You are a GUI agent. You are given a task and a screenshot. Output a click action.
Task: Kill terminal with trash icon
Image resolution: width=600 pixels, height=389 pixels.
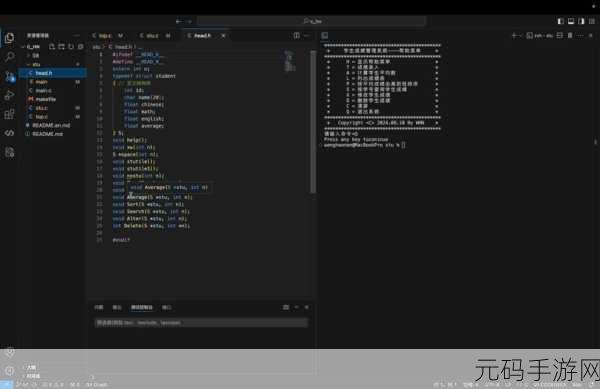pos(570,36)
